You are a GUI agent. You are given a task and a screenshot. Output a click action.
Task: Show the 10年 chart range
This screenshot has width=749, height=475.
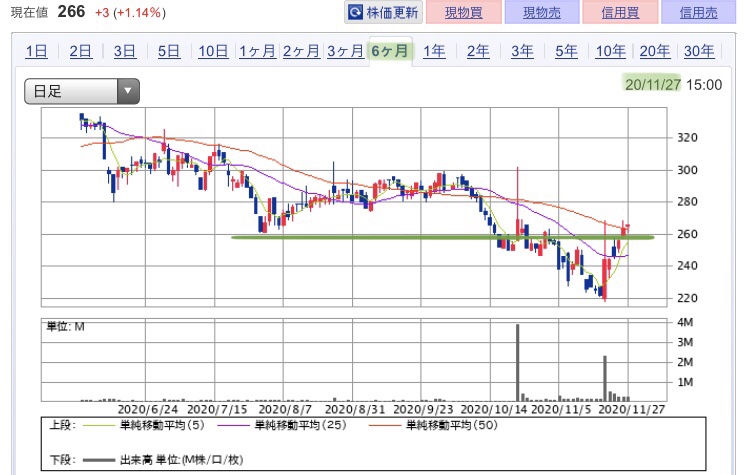[x=610, y=51]
